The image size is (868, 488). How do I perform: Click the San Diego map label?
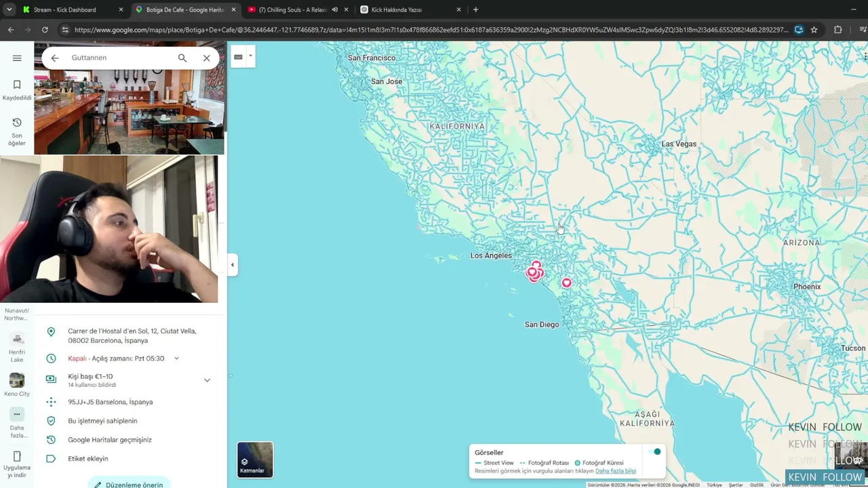tap(542, 325)
